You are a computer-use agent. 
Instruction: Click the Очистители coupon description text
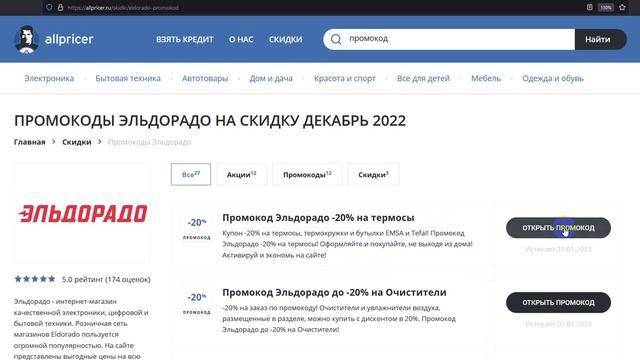coord(339,318)
